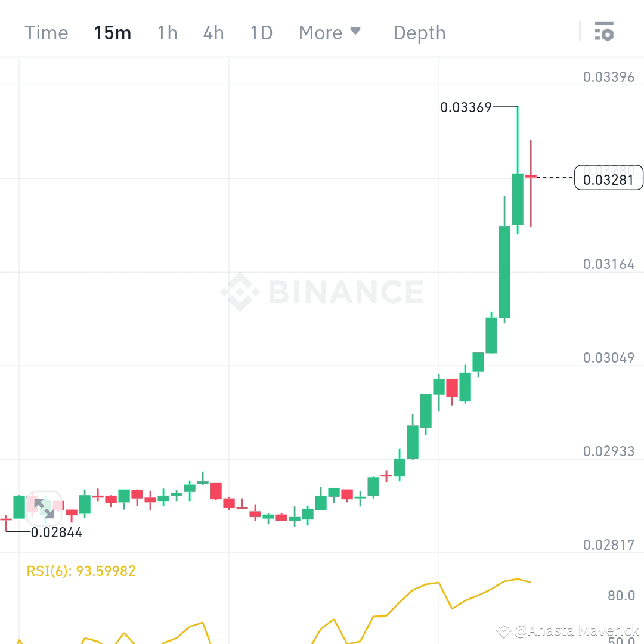This screenshot has width=644, height=644.
Task: Select the 1D timeframe
Action: (261, 33)
